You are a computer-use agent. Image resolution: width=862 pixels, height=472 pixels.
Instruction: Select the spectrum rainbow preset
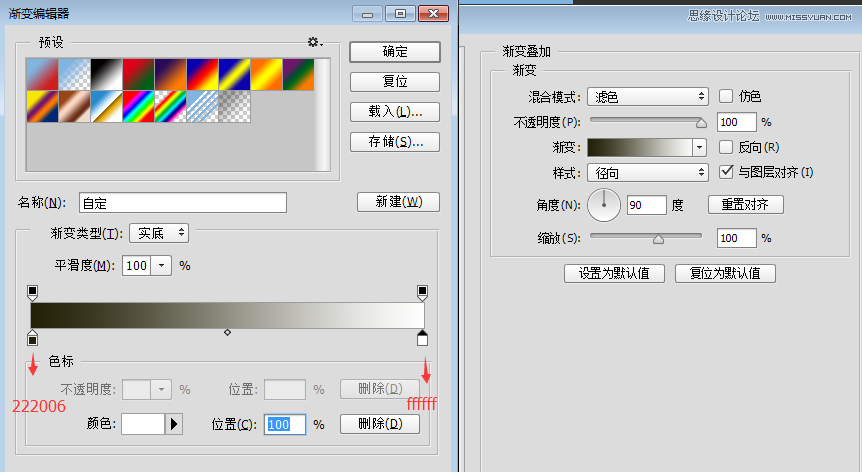[x=139, y=107]
